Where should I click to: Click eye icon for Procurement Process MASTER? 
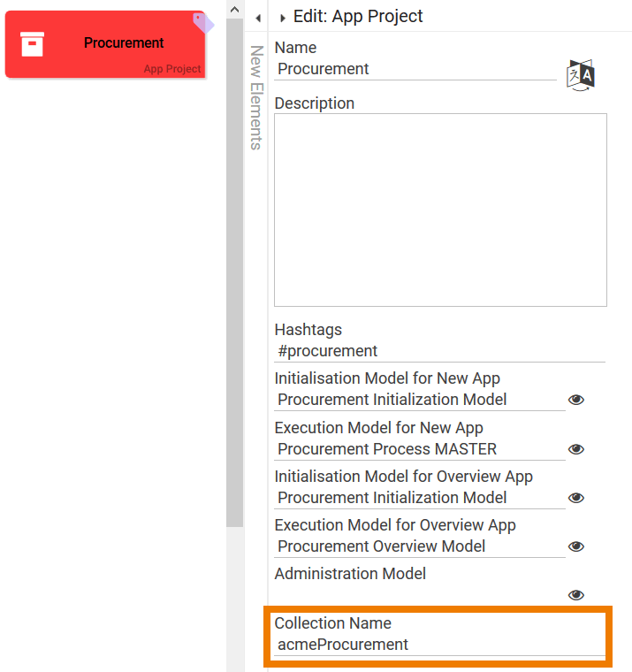576,449
